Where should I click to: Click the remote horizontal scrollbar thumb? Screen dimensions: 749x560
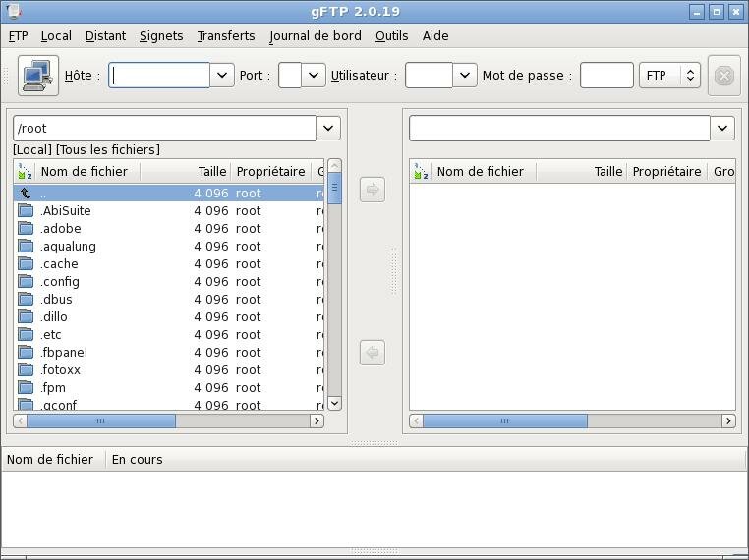click(x=505, y=421)
